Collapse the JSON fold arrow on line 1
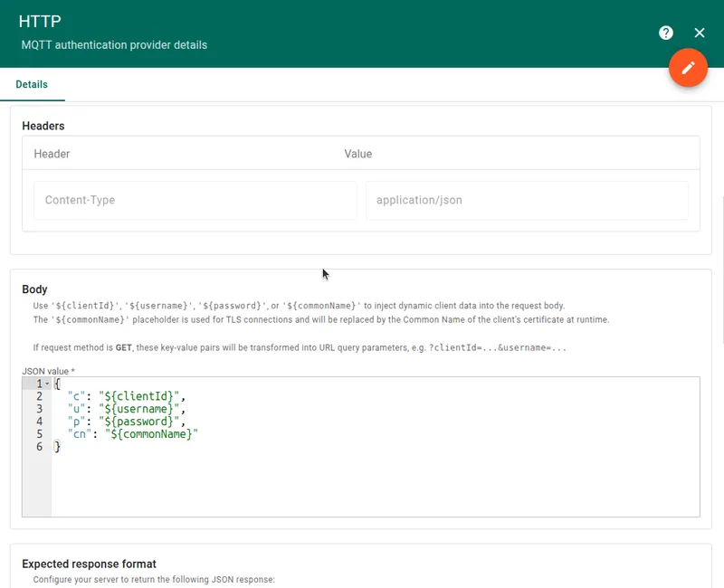724x588 pixels. [47, 384]
